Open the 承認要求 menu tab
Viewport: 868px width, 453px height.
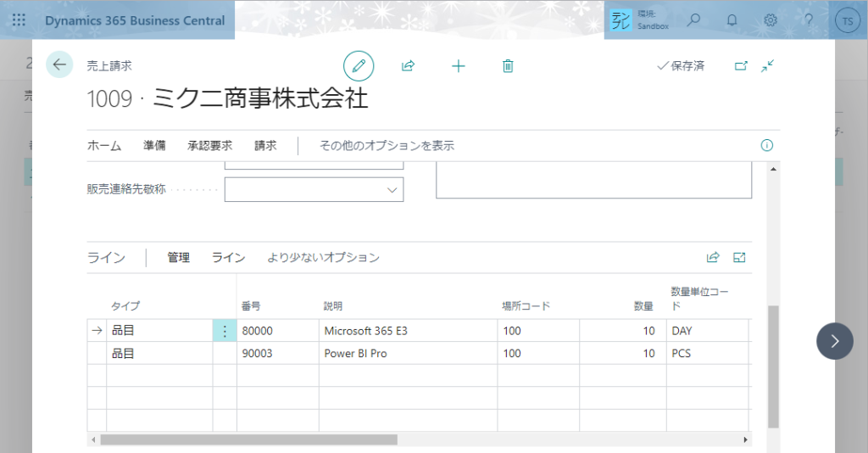210,145
